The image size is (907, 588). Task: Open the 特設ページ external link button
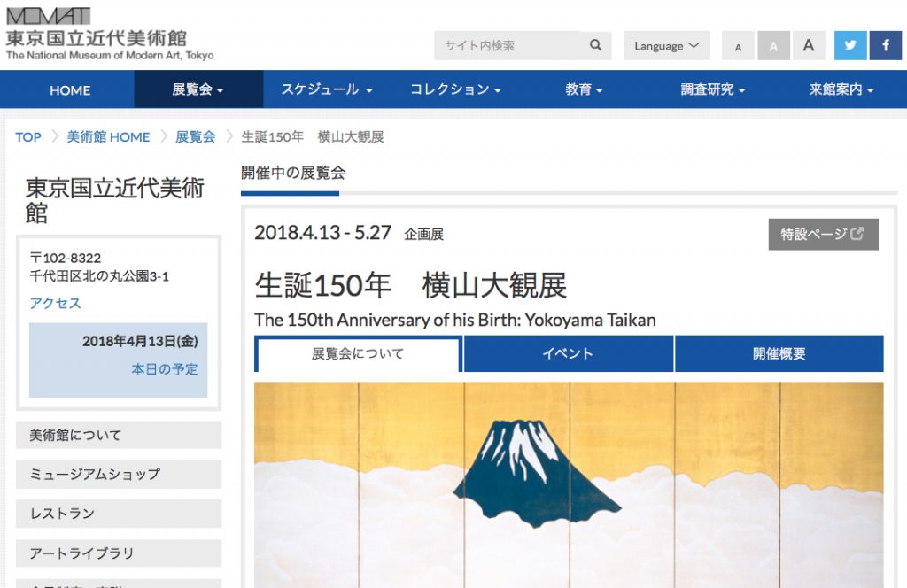pyautogui.click(x=823, y=234)
